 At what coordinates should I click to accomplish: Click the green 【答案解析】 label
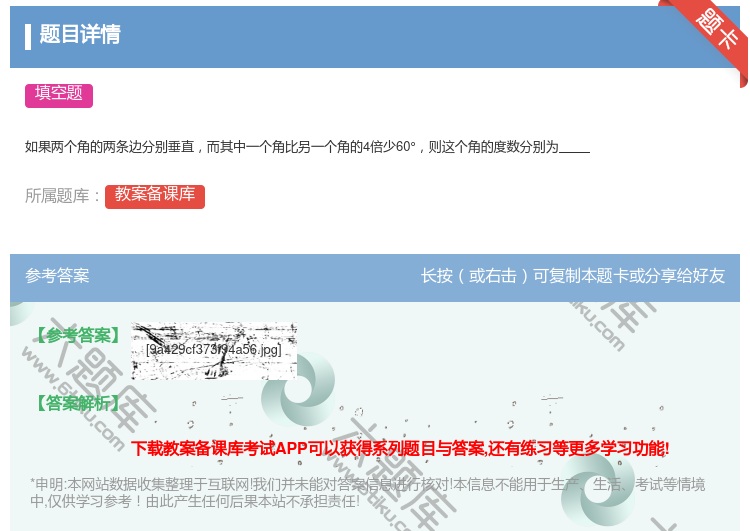coord(78,403)
